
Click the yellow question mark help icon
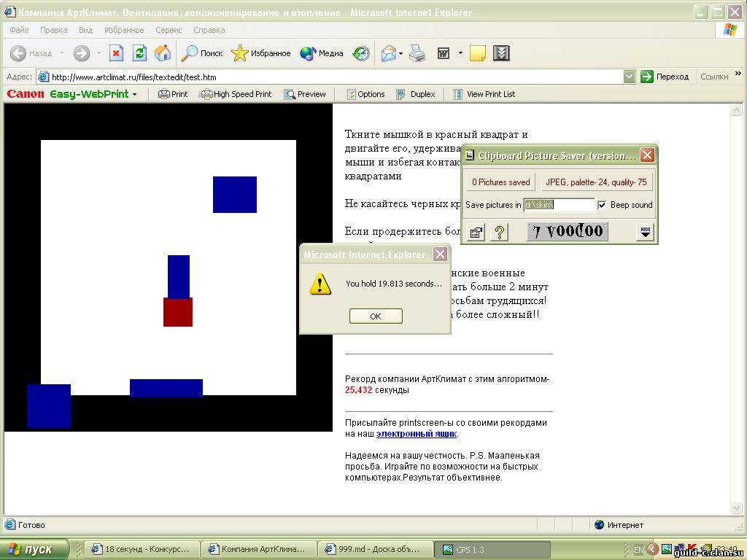coord(499,233)
